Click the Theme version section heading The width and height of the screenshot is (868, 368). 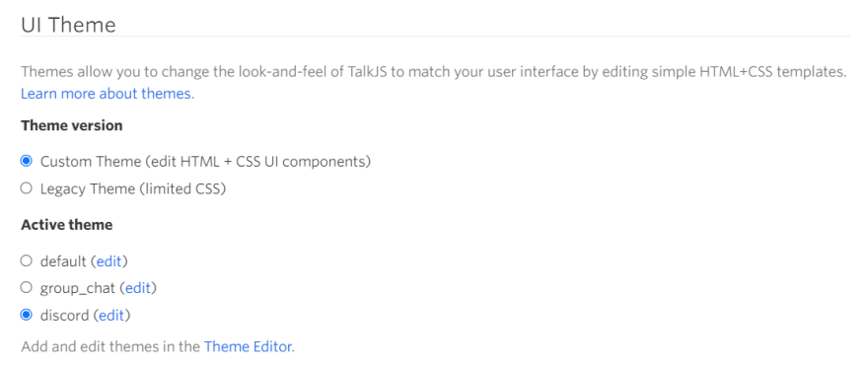pos(72,125)
